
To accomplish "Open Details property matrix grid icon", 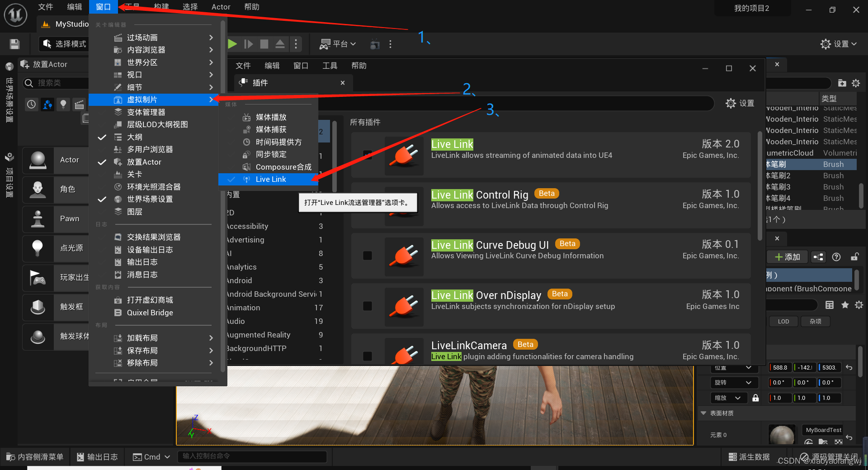I will (x=830, y=305).
